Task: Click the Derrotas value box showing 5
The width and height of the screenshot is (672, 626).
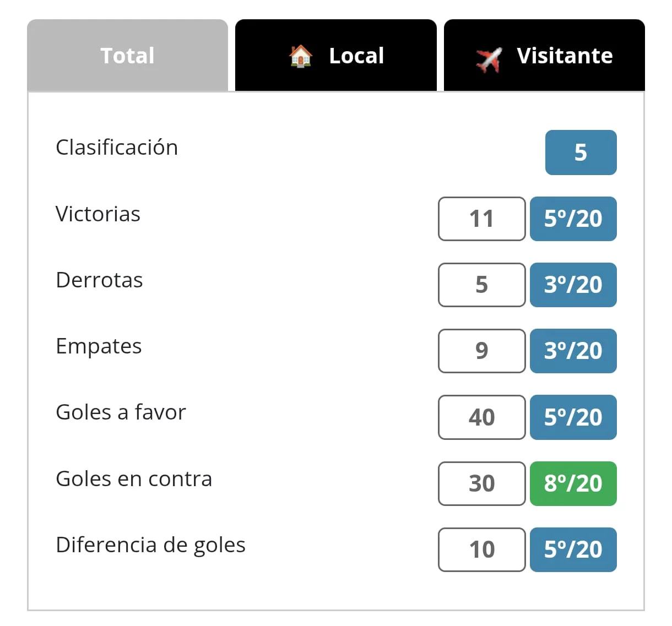Action: pos(481,285)
